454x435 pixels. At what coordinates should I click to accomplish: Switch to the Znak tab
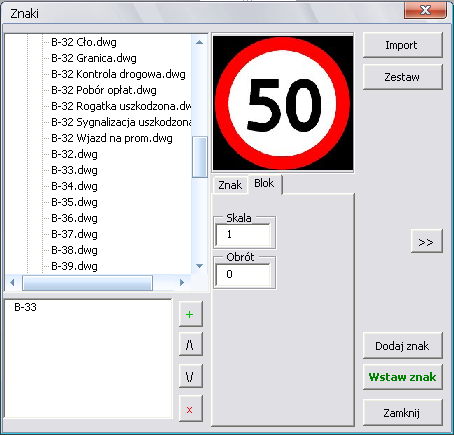point(230,185)
